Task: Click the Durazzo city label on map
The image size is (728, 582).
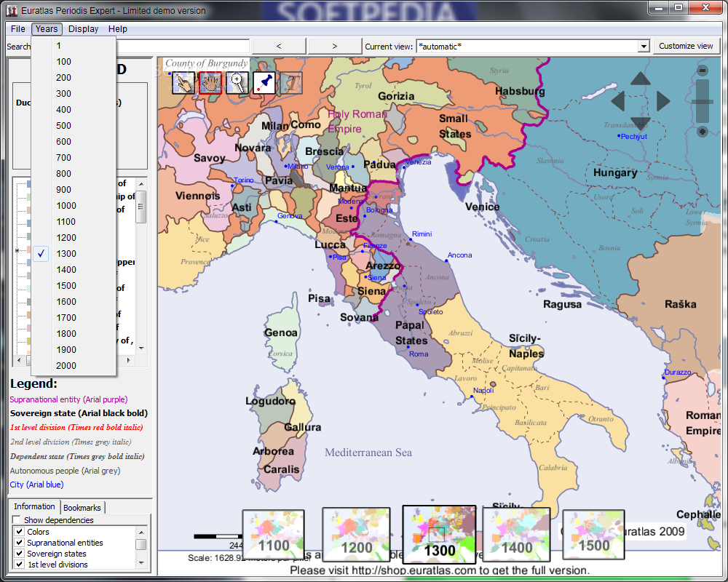Action: (678, 372)
